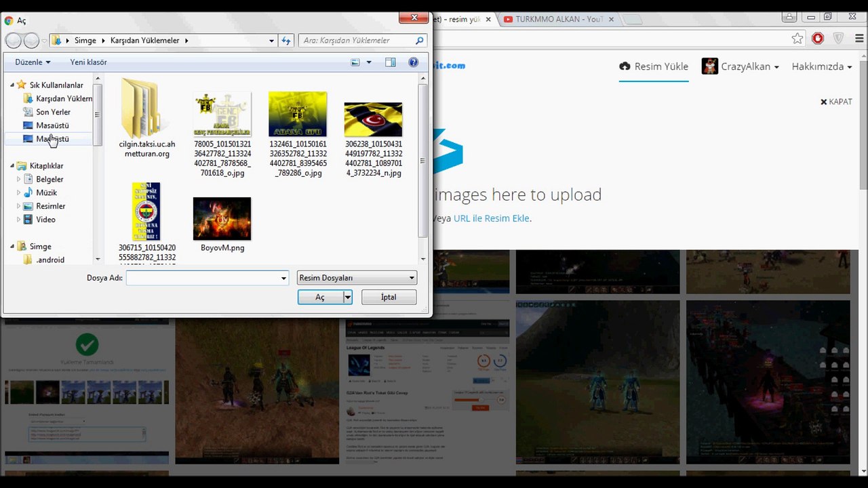Open the Belgeler library
This screenshot has width=868, height=488.
click(50, 180)
